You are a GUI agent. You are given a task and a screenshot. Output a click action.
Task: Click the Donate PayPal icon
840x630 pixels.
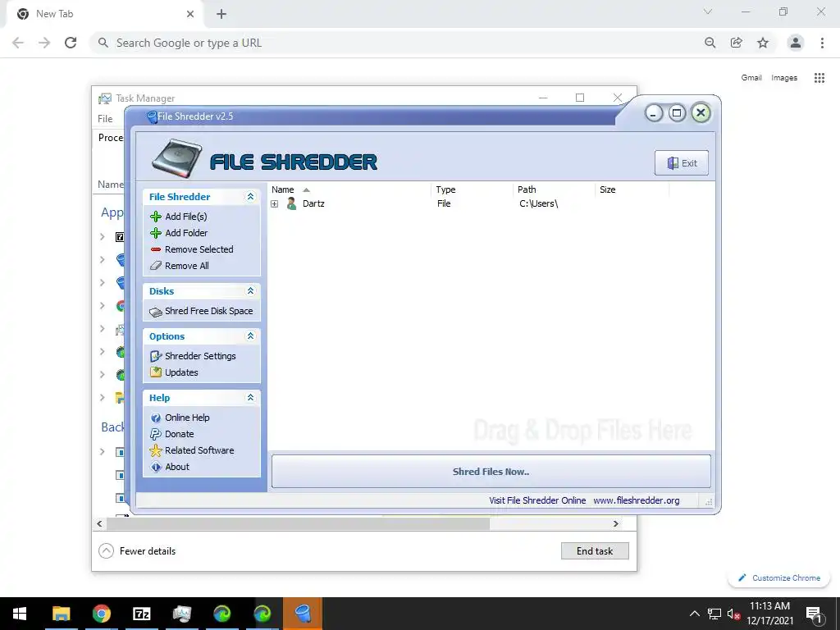[x=156, y=434]
